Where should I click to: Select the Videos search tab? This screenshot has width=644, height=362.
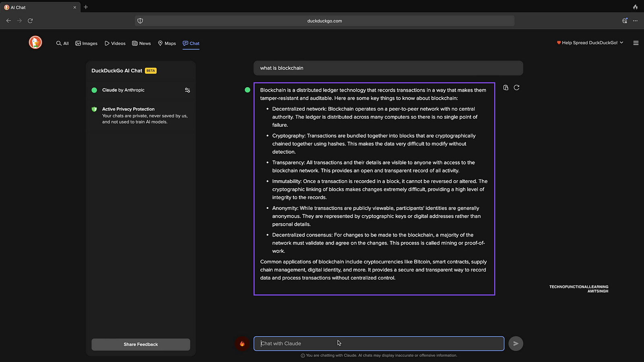tap(115, 43)
